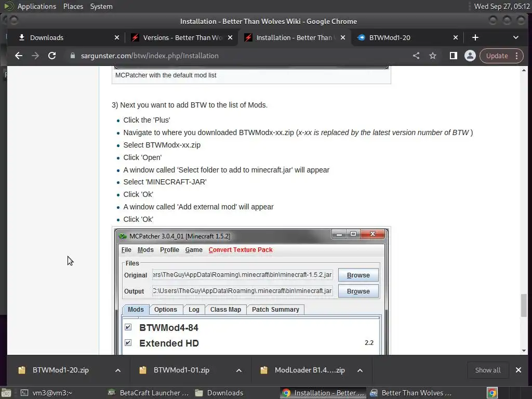Click the date and time clock

click(502, 6)
